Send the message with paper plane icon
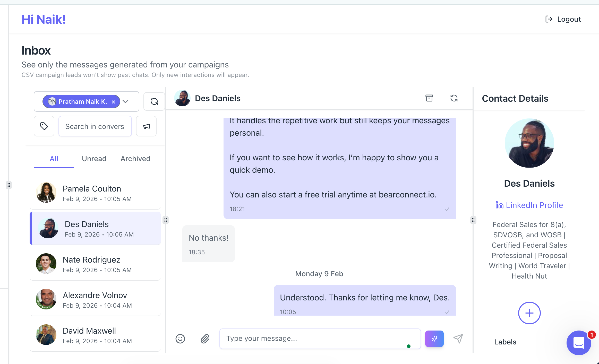This screenshot has height=364, width=599. click(x=458, y=339)
